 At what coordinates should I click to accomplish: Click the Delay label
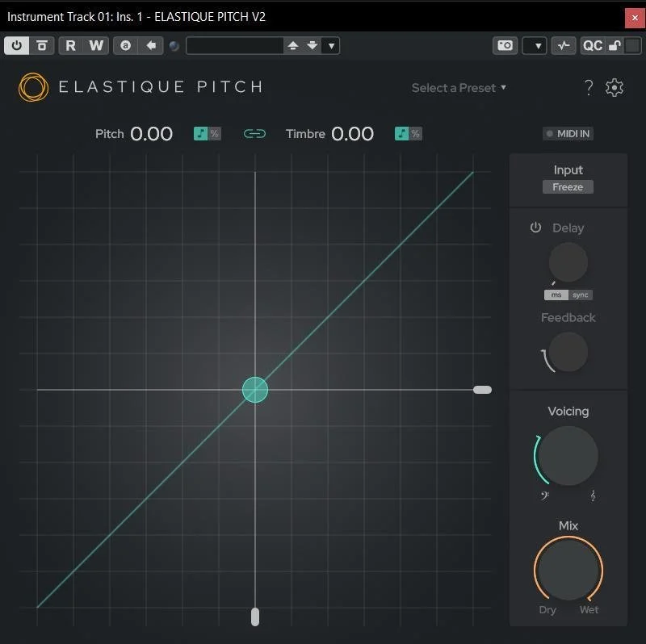pos(568,228)
